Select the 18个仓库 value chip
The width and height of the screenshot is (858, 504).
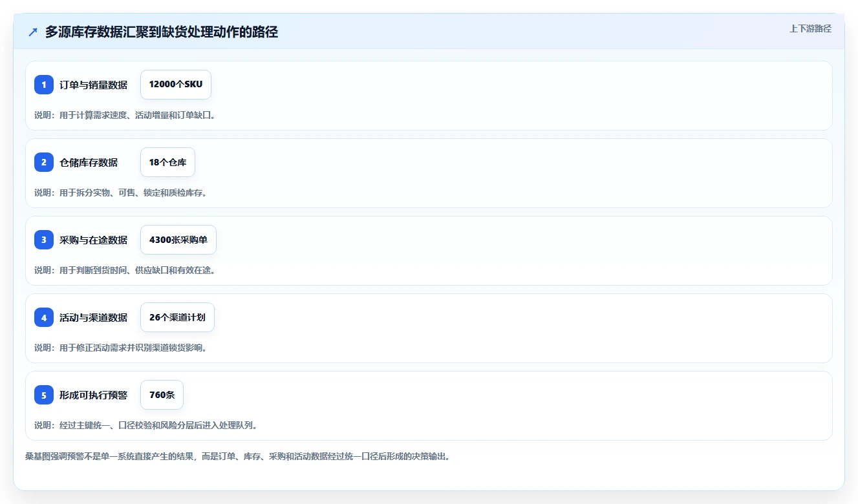pos(167,162)
